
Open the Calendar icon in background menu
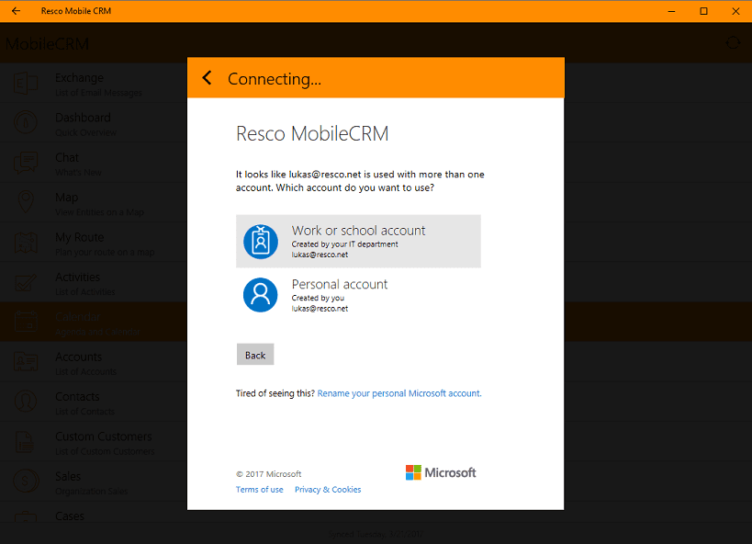click(x=26, y=321)
